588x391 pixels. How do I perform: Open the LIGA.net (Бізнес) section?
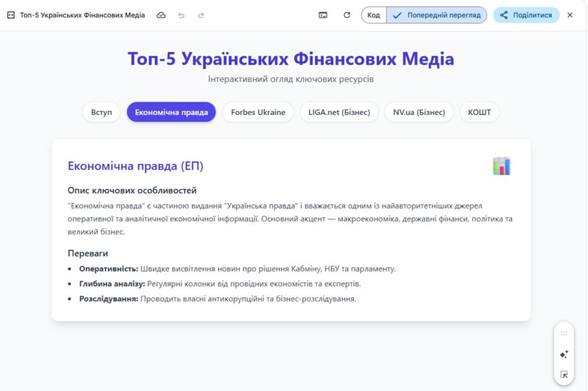click(x=339, y=112)
